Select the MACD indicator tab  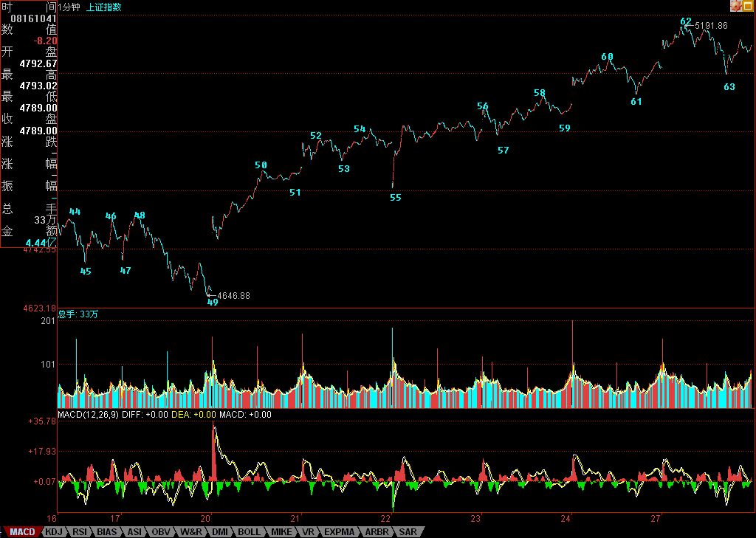(x=21, y=531)
